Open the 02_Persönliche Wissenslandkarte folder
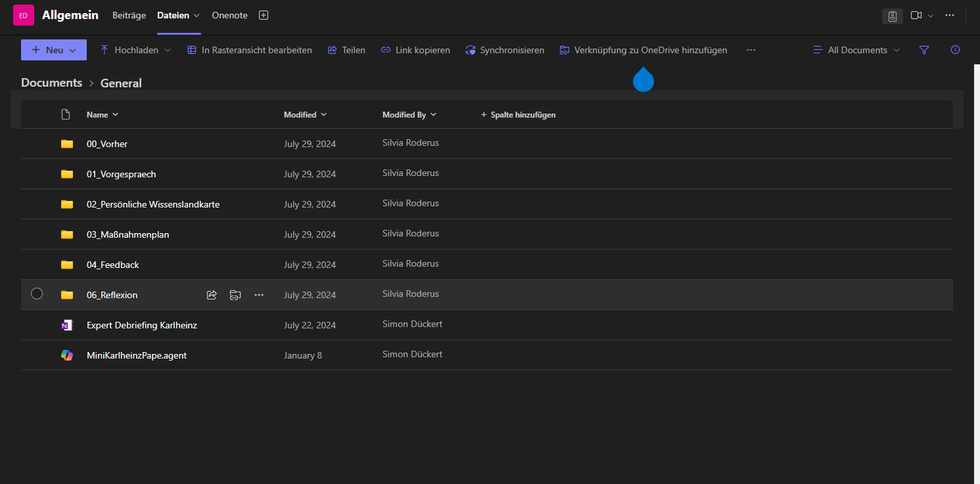Screen dimensions: 980x484 (153, 204)
